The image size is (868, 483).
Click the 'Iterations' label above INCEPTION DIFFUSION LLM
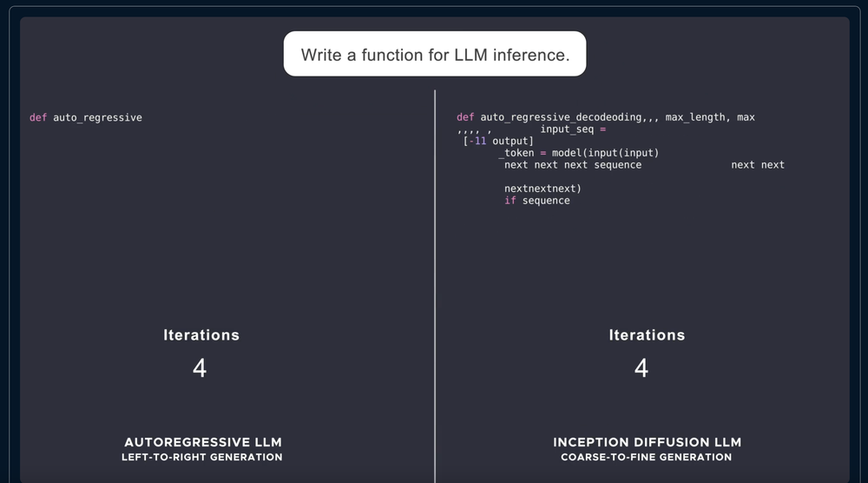[648, 335]
